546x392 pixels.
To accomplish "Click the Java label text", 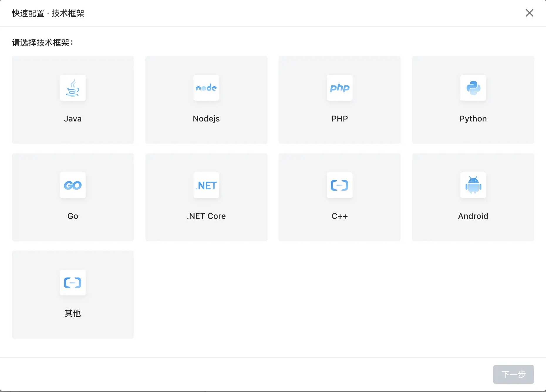I will [73, 119].
